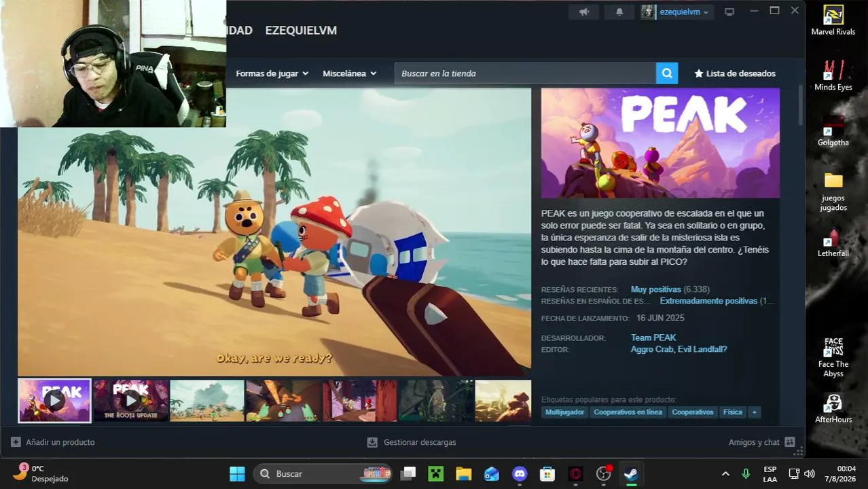Open Golgotha desktop shortcut

(833, 131)
